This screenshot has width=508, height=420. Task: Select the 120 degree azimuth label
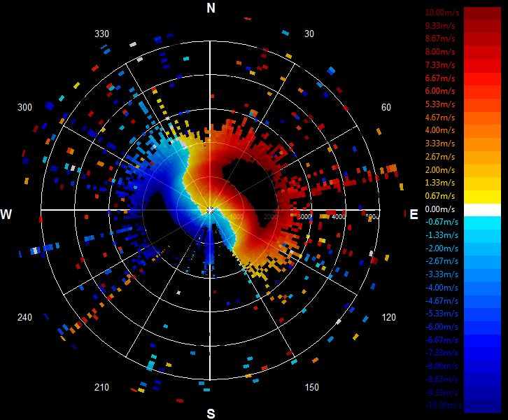[x=389, y=317]
